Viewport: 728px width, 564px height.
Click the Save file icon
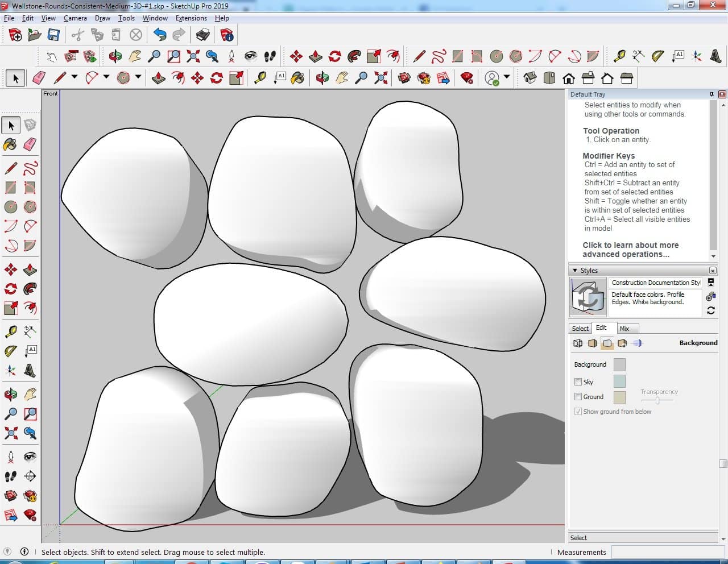pos(53,35)
